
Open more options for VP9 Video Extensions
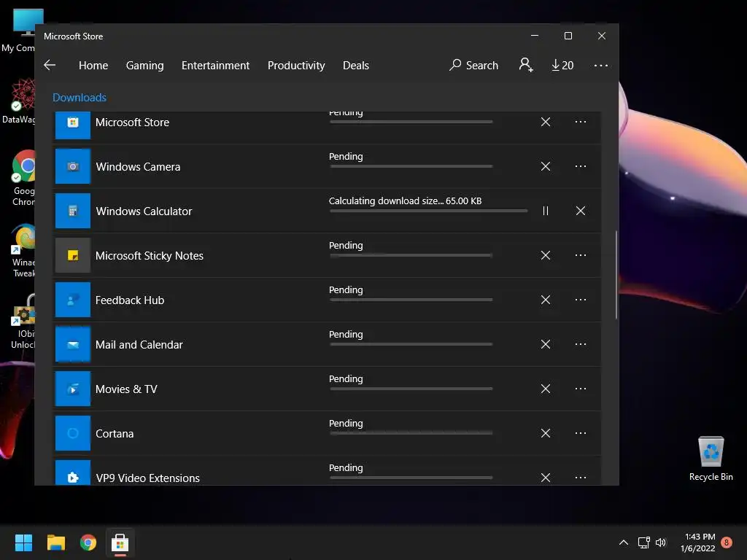580,477
